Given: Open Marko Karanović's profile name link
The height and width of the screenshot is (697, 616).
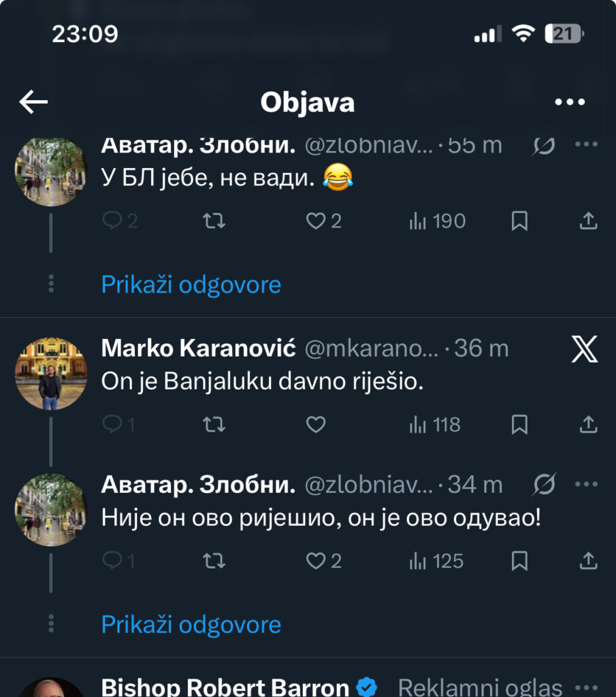Looking at the screenshot, I should coord(198,348).
